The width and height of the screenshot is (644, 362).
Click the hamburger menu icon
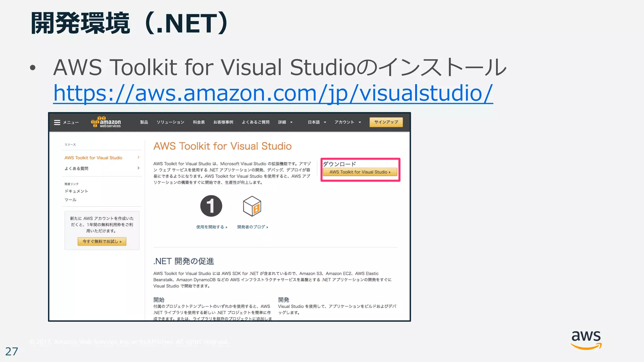[x=57, y=122]
